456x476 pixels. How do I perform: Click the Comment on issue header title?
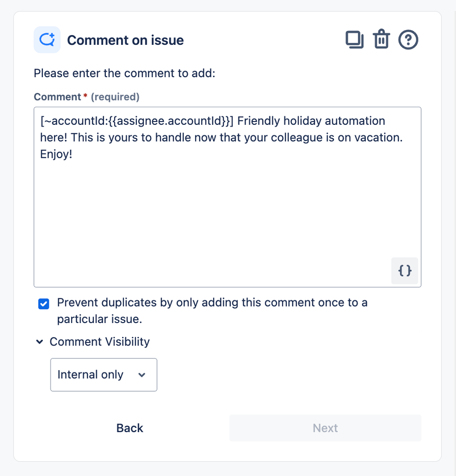[x=125, y=40]
